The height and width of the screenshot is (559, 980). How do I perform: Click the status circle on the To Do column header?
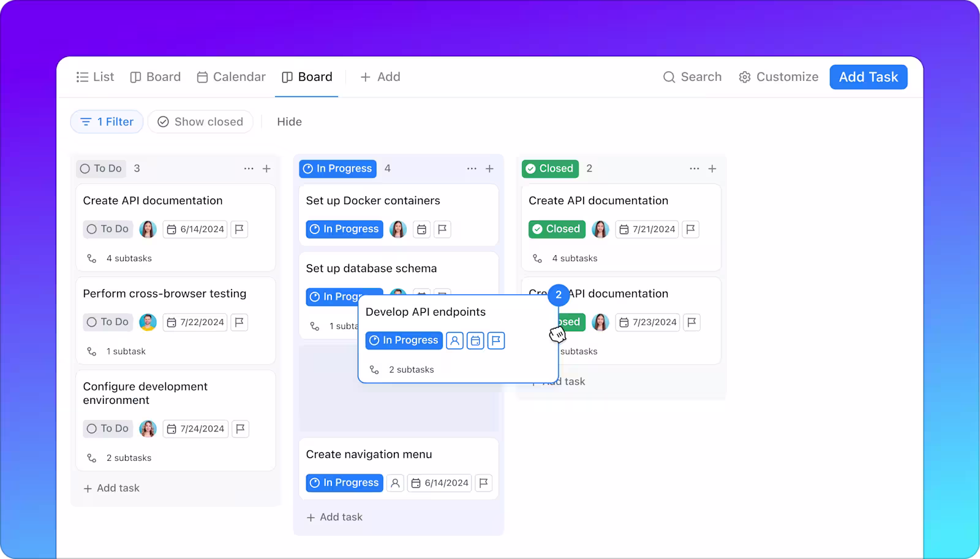pyautogui.click(x=85, y=168)
